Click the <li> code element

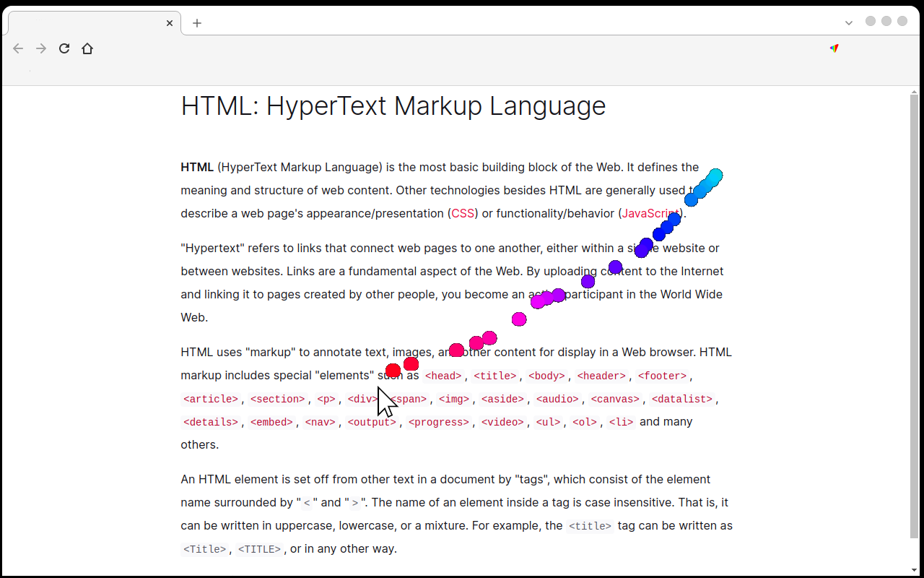(621, 422)
